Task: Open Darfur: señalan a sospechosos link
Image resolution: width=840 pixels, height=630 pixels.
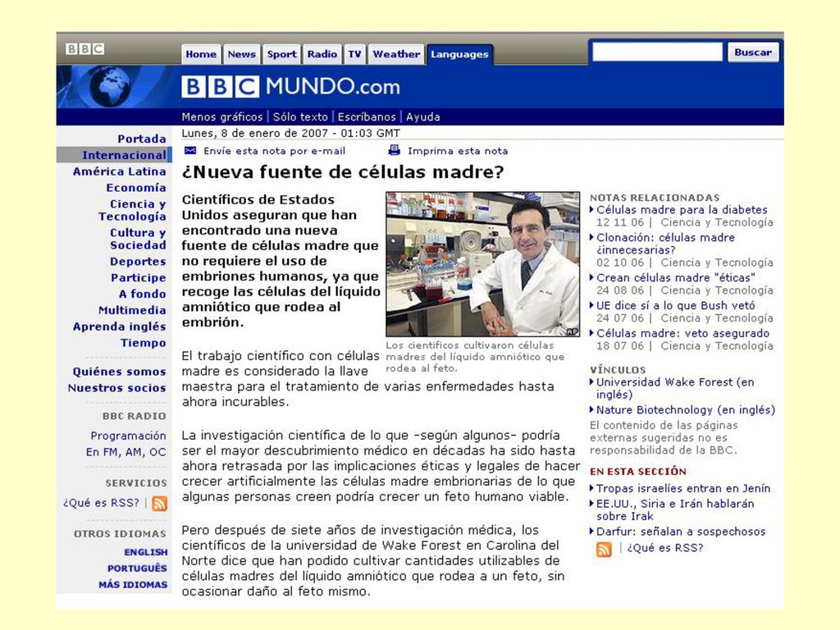Action: 681,532
